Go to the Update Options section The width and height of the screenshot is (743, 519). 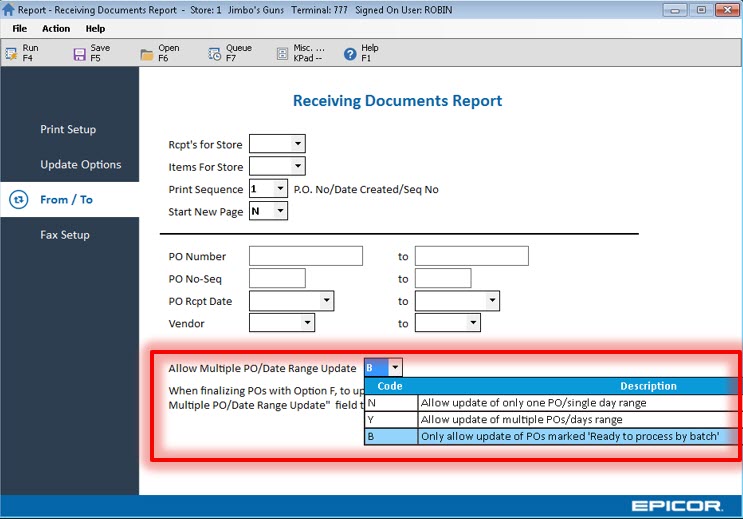pyautogui.click(x=80, y=165)
